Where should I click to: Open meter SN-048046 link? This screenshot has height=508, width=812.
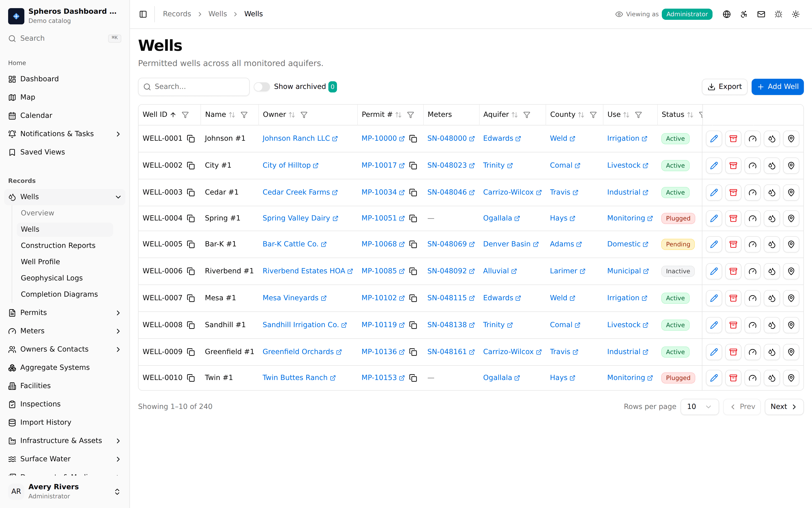(x=451, y=192)
